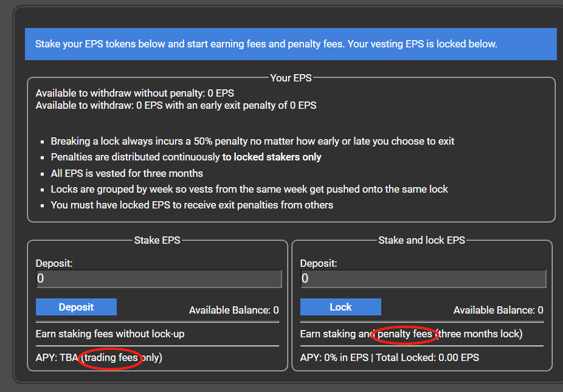
Task: Click "All EPS is vested for three months"
Action: (126, 173)
